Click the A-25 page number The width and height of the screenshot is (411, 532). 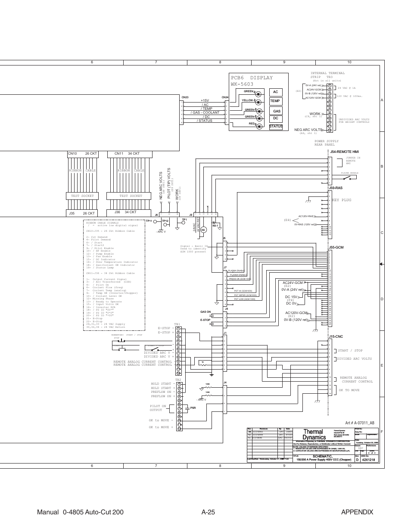[208, 512]
